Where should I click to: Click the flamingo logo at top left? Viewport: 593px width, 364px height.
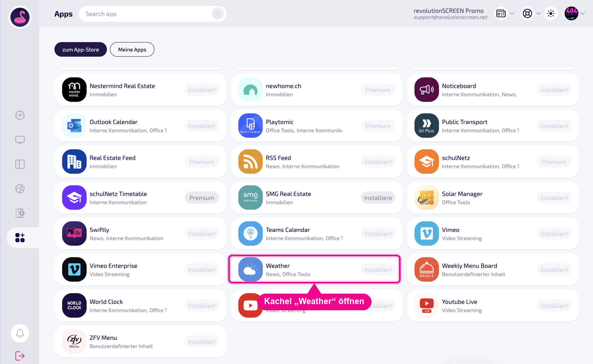[20, 17]
